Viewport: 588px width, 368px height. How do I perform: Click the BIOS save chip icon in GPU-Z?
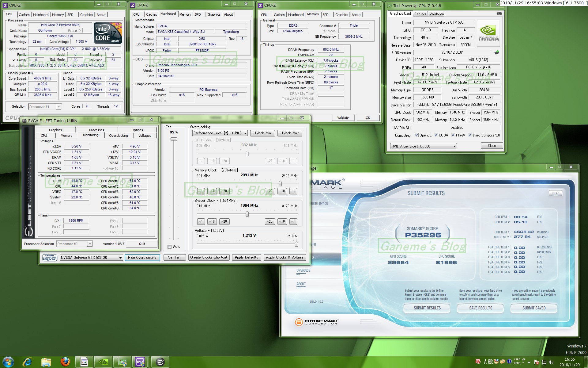coord(497,52)
